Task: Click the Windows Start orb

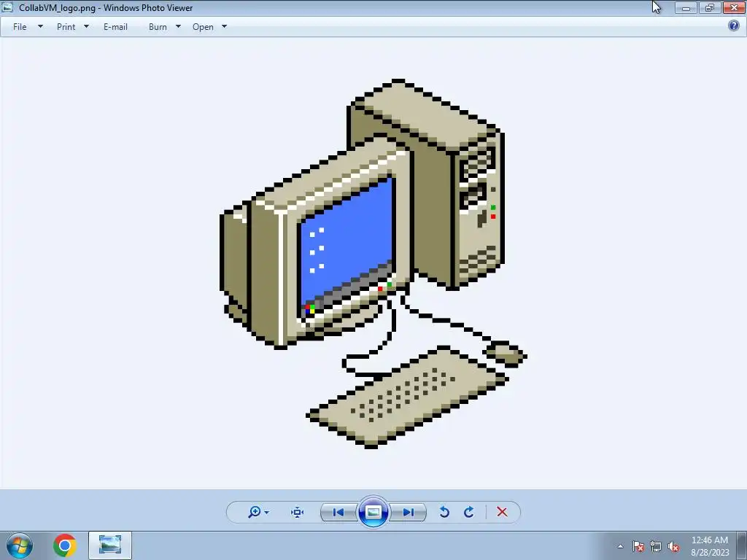Action: (20, 545)
